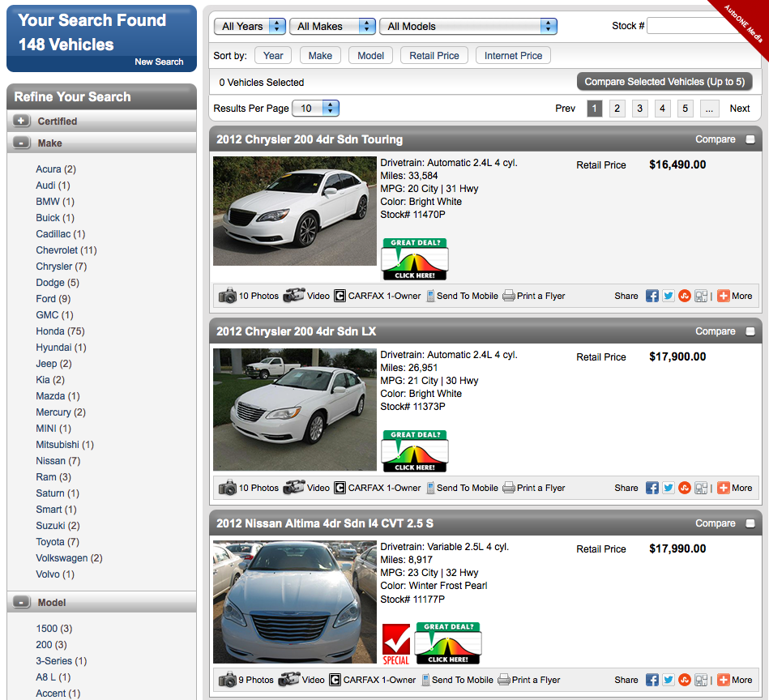This screenshot has height=700, width=769.
Task: Filter by Accent (1) model
Action: (x=58, y=694)
